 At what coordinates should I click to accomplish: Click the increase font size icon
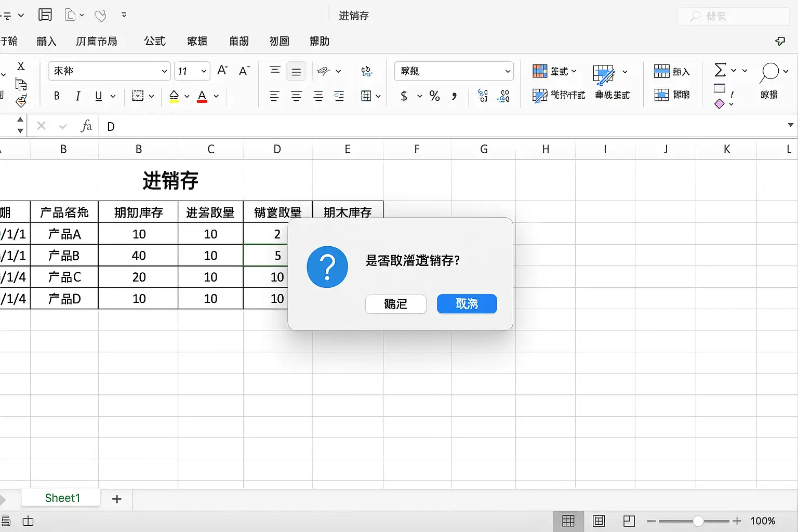click(x=222, y=71)
